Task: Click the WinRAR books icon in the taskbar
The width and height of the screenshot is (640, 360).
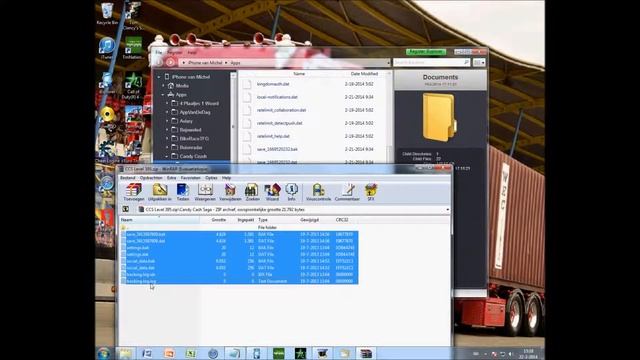Action: [x=366, y=353]
